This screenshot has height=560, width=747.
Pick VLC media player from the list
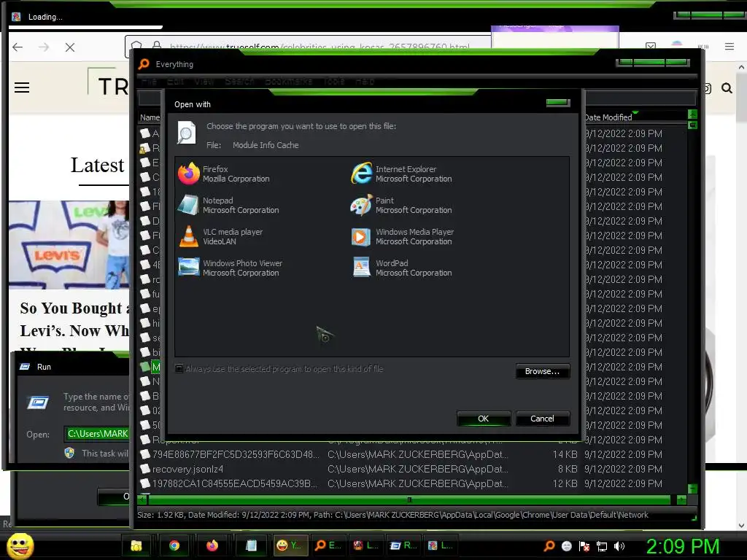(220, 237)
